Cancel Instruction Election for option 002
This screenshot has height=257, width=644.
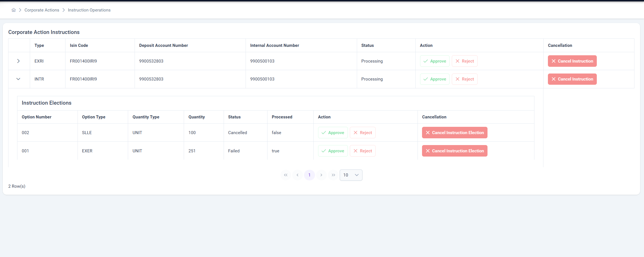click(455, 132)
